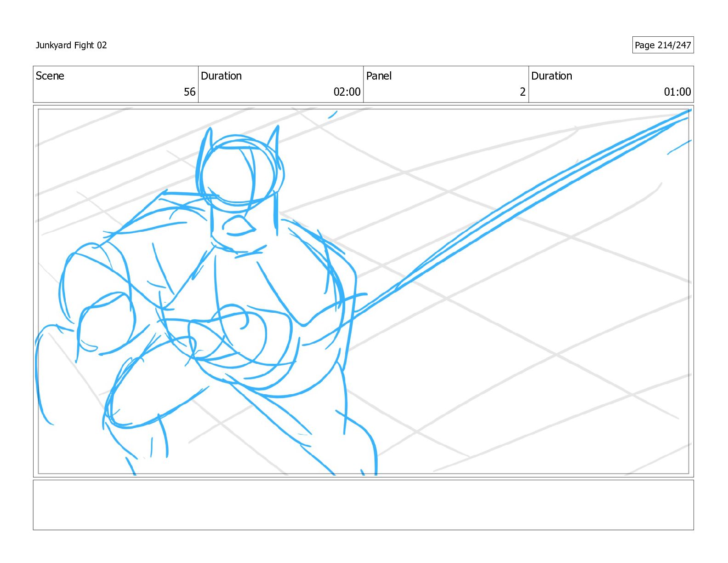Select the panel number '2'
The height and width of the screenshot is (563, 728).
click(x=523, y=92)
